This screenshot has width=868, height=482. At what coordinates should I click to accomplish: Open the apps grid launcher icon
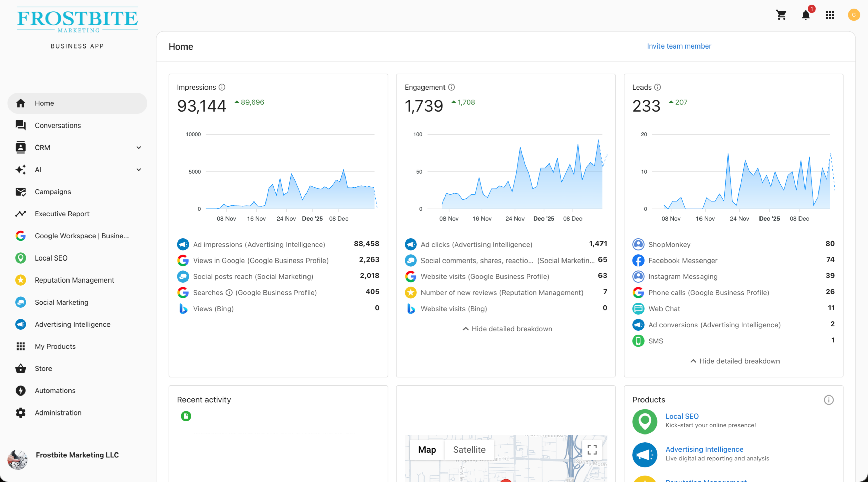coord(830,15)
